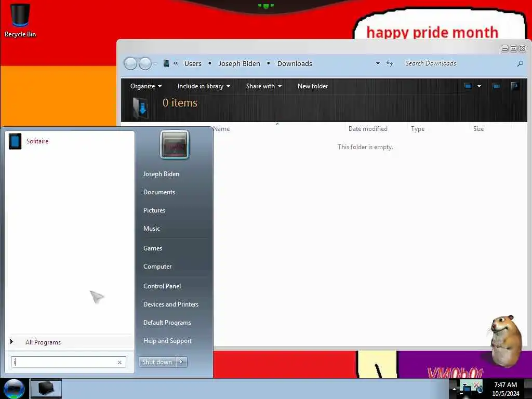
Task: Sort by the Date modified column
Action: point(368,129)
